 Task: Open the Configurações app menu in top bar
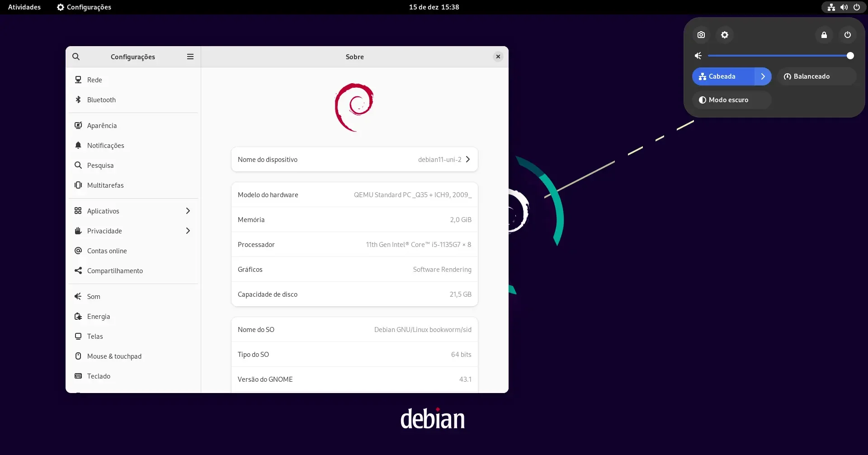click(x=84, y=7)
